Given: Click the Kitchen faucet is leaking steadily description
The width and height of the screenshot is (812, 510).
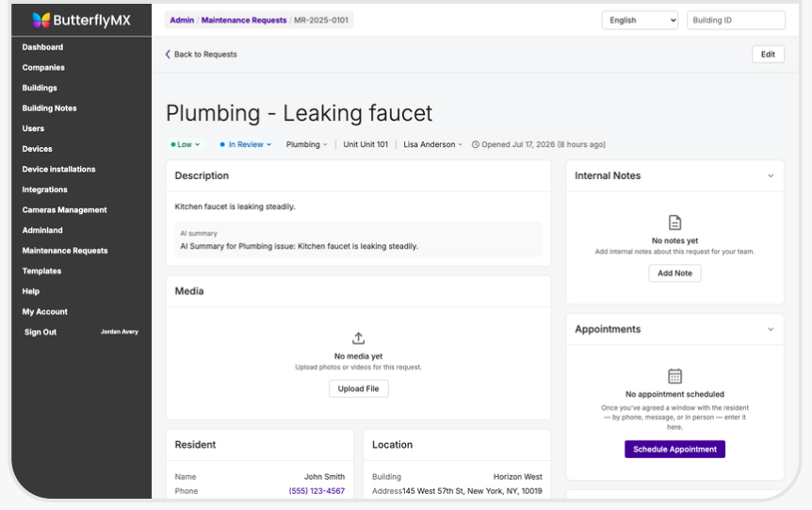Looking at the screenshot, I should point(235,206).
